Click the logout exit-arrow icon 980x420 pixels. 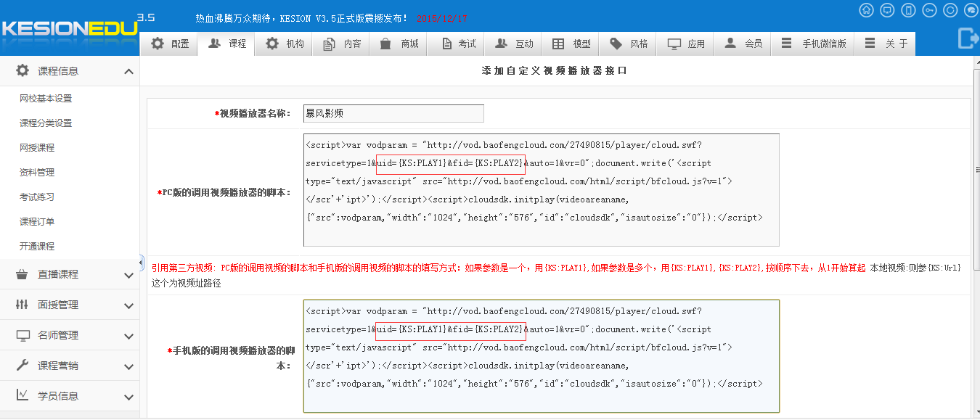[x=969, y=38]
